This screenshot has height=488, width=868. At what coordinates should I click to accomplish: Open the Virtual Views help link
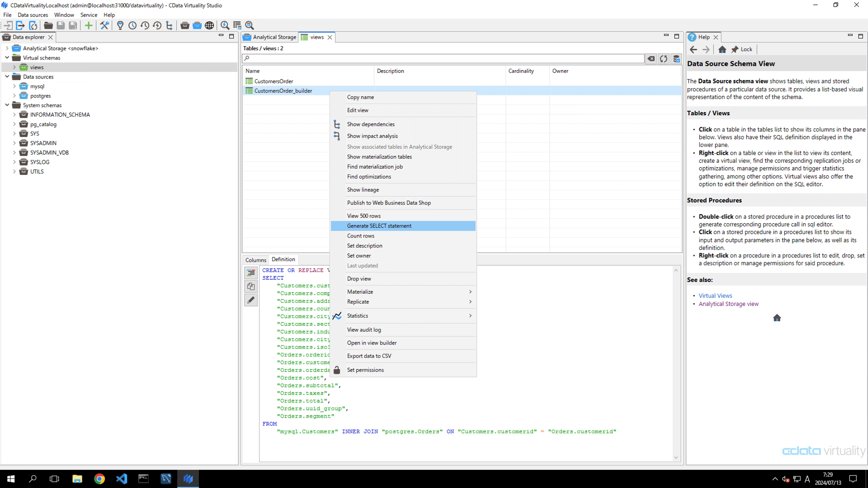tap(715, 295)
